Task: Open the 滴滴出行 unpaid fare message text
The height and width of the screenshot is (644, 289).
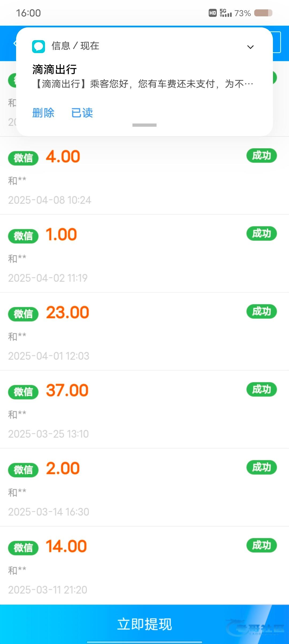Action: coord(144,84)
